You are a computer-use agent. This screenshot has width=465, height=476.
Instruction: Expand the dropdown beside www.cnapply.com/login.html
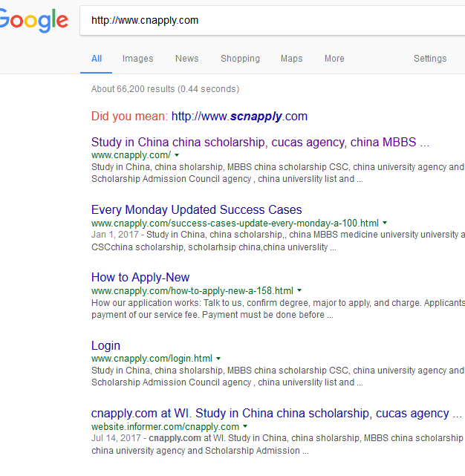coord(218,359)
